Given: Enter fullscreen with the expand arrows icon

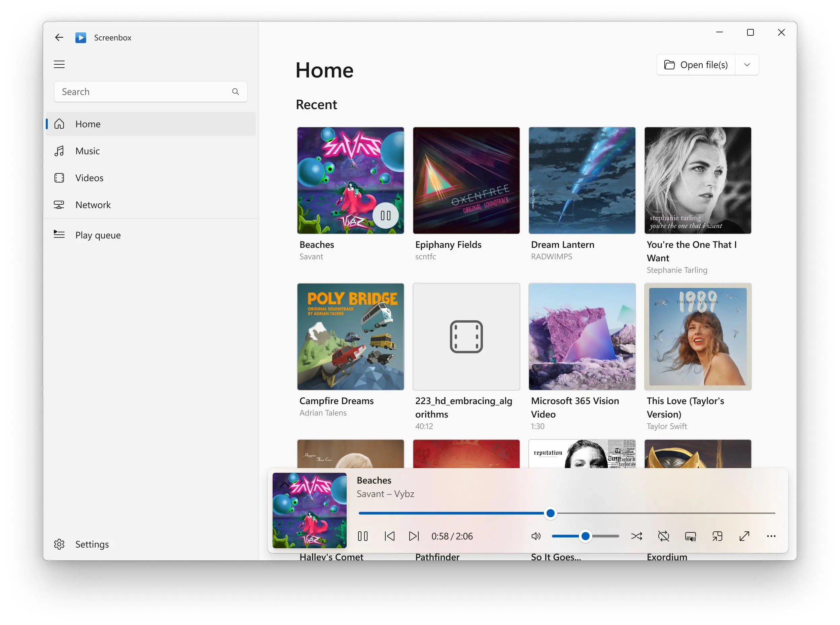Looking at the screenshot, I should (x=744, y=536).
